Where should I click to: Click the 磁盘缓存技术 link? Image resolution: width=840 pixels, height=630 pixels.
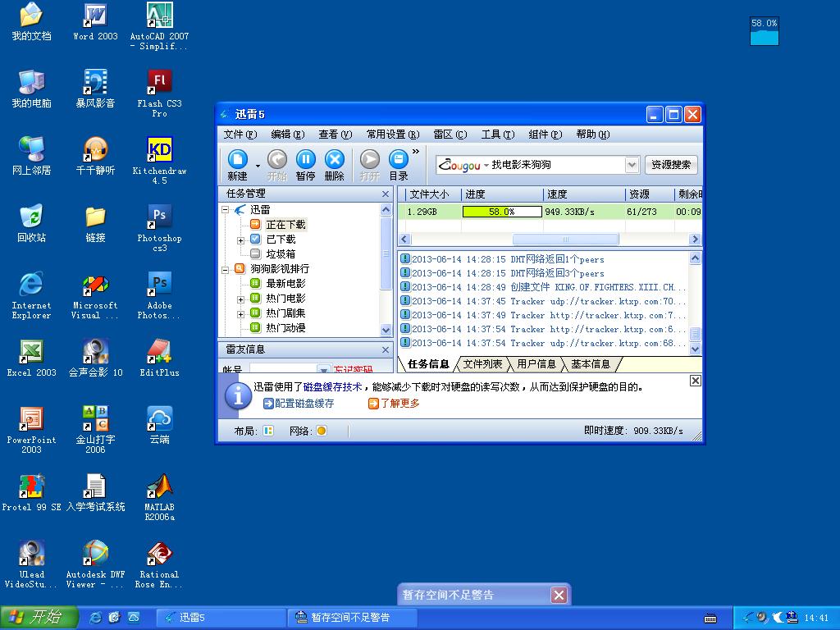(x=333, y=387)
